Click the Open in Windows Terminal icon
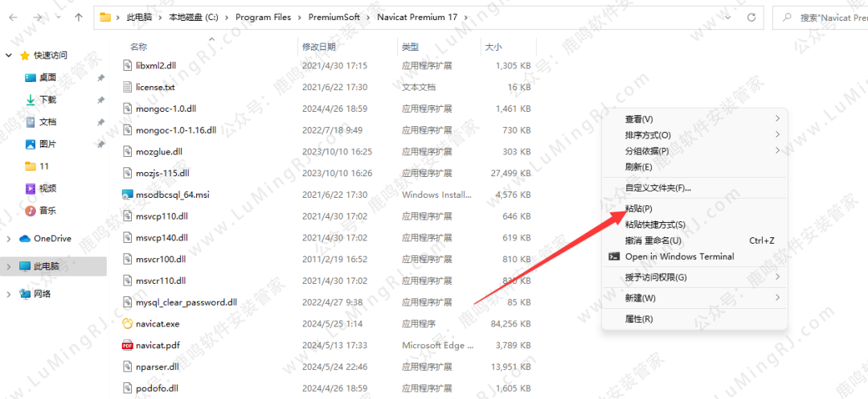 tap(614, 257)
